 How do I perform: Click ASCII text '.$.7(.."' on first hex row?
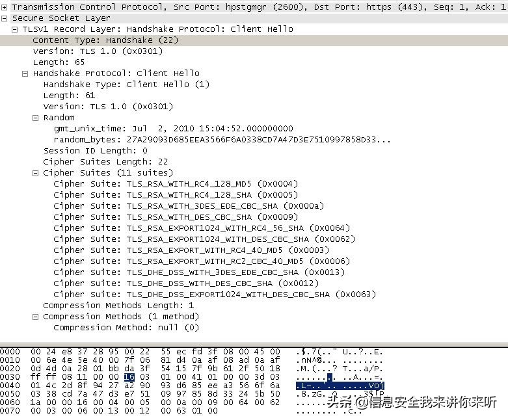point(316,352)
